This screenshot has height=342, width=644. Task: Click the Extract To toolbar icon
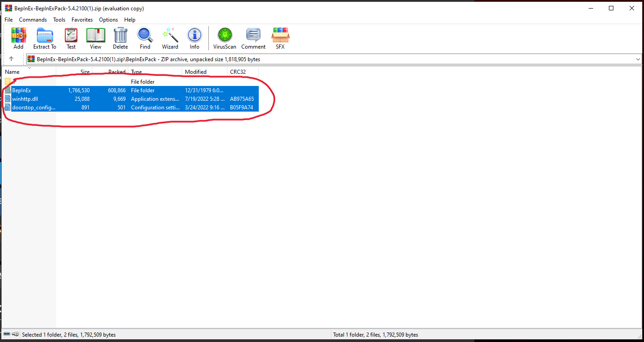[45, 35]
